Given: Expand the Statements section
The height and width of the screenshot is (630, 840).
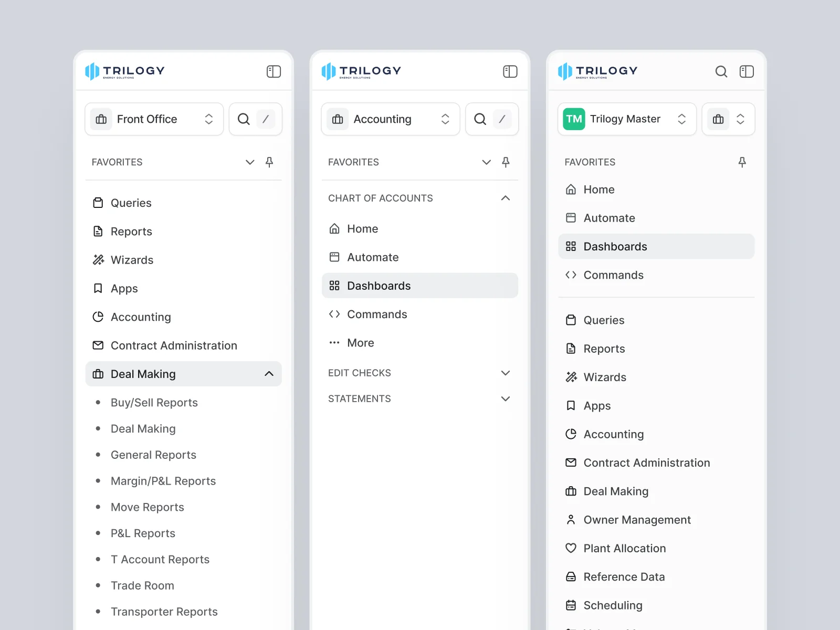Looking at the screenshot, I should [506, 399].
